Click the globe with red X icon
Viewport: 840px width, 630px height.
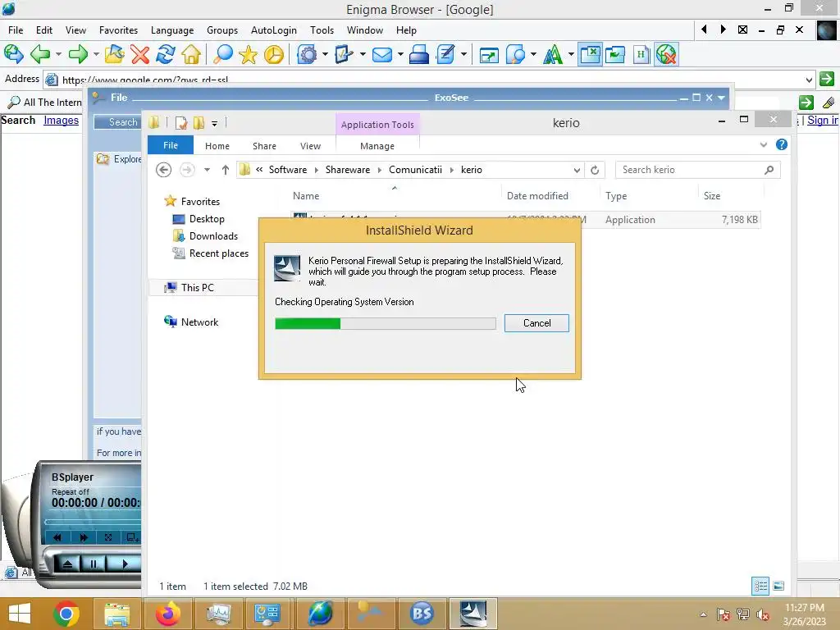(666, 54)
